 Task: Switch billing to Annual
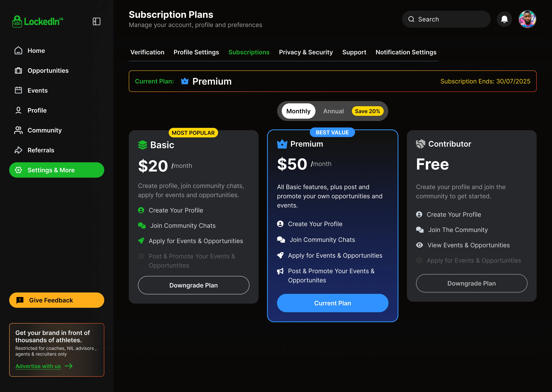[333, 111]
